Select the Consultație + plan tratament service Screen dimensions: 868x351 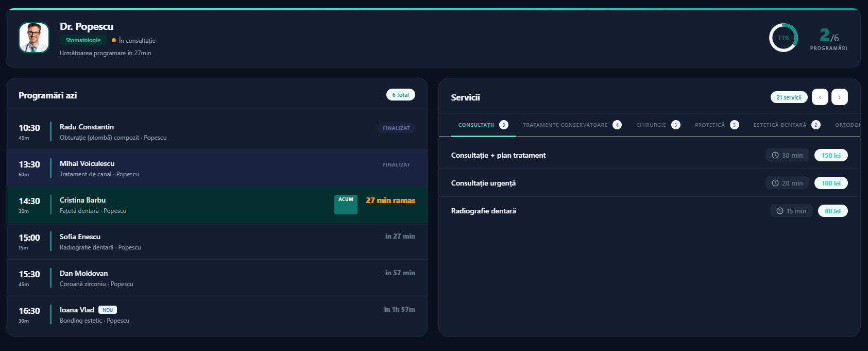[650, 155]
